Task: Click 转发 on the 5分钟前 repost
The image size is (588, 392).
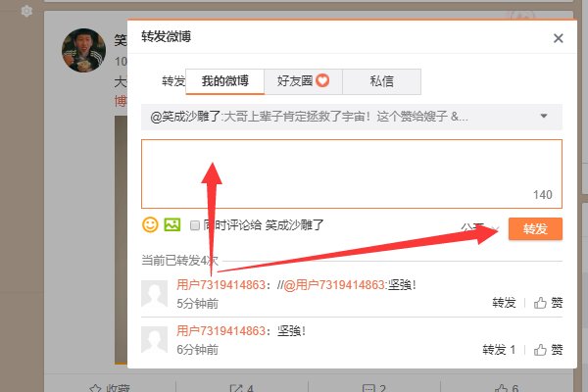Action: pos(504,303)
